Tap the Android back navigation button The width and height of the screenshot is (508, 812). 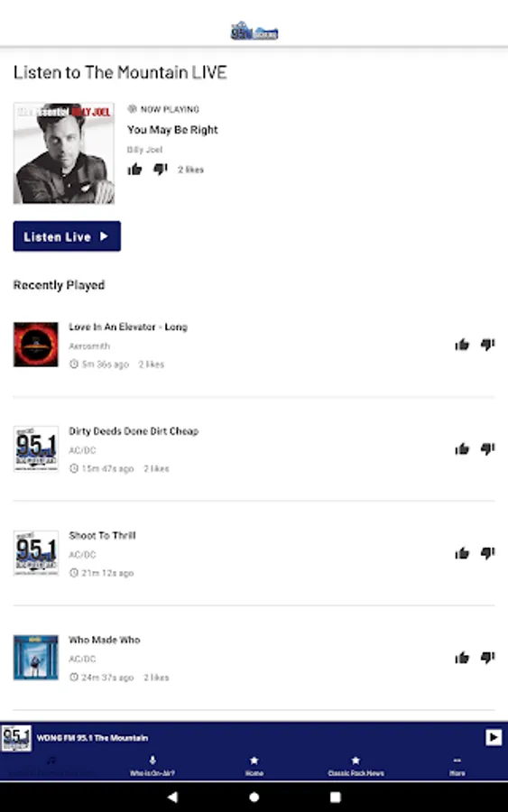coord(172,797)
